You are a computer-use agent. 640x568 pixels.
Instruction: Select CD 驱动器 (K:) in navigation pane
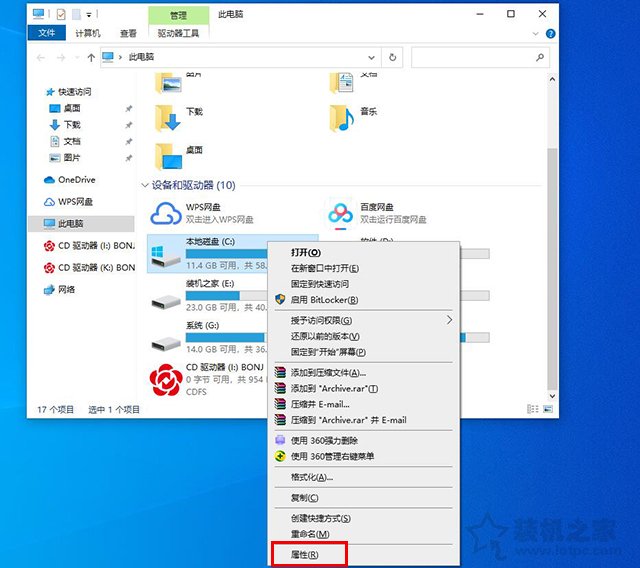coord(96,268)
